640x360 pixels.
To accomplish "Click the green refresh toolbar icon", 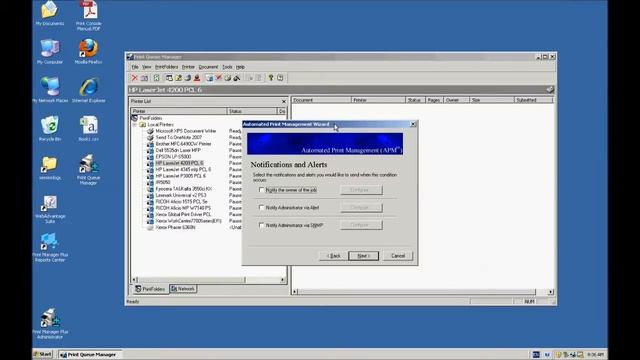I will click(x=156, y=78).
